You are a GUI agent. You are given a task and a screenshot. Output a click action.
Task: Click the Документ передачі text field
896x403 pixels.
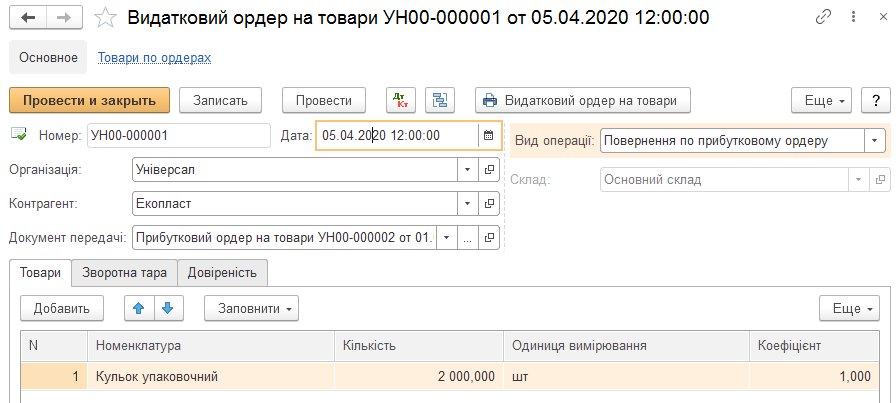(x=285, y=238)
